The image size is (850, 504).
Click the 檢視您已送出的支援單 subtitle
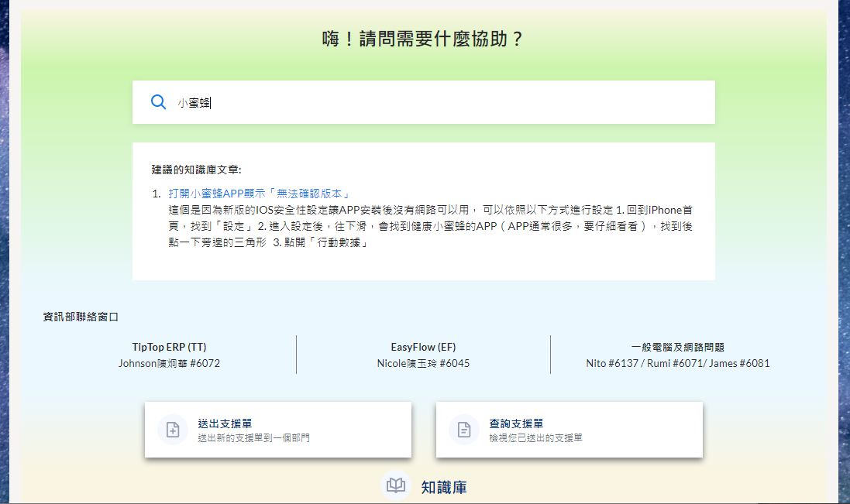535,438
